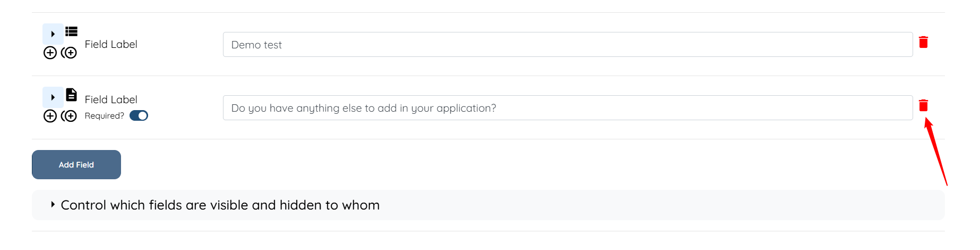The image size is (980, 250).
Task: Click the toggle knob of the Required? switch
Action: coord(143,116)
